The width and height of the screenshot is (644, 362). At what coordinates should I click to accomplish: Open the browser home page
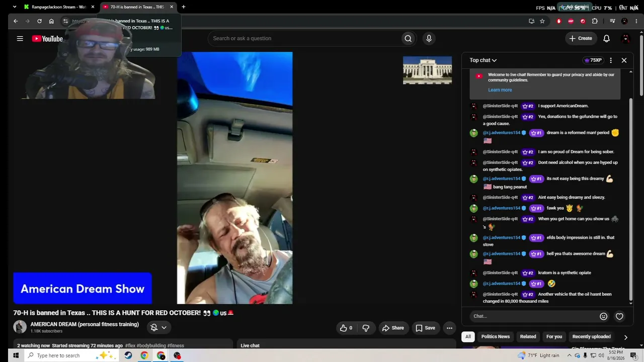(x=51, y=21)
